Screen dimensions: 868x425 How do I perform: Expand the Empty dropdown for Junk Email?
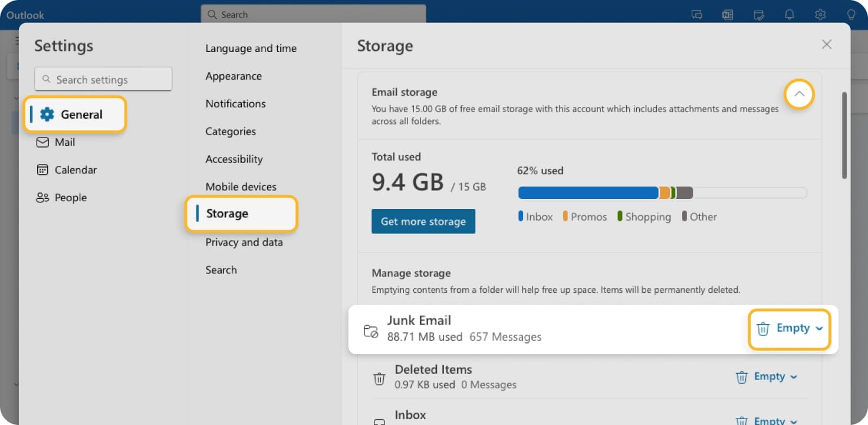(819, 328)
